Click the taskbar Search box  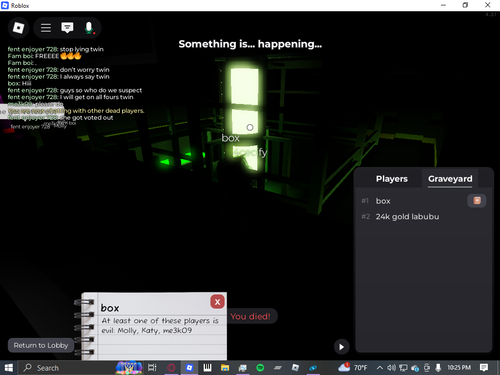pos(67,368)
